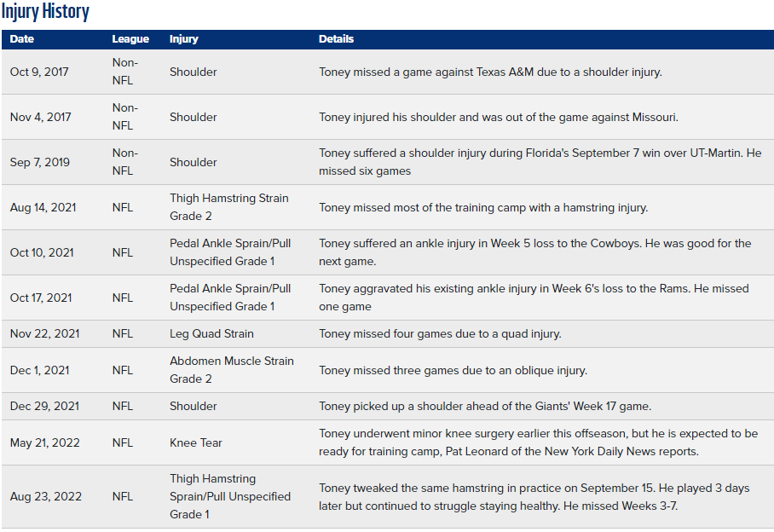Click the Injury History heading
Image resolution: width=774 pixels, height=532 pixels.
(45, 11)
